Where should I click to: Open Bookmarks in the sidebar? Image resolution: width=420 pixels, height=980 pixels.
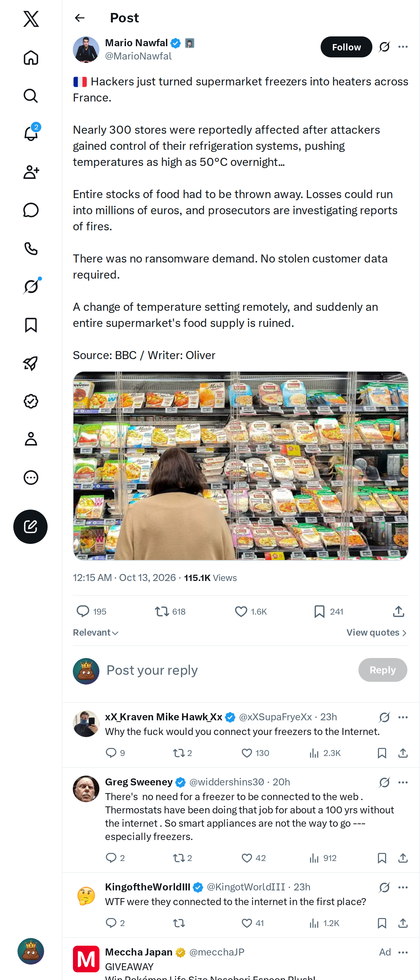click(31, 325)
